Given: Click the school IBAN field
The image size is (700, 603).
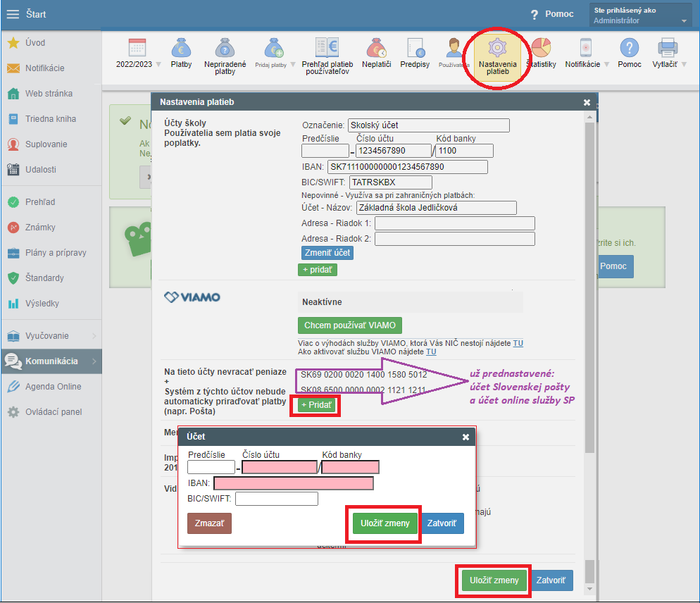Looking at the screenshot, I should pos(408,167).
